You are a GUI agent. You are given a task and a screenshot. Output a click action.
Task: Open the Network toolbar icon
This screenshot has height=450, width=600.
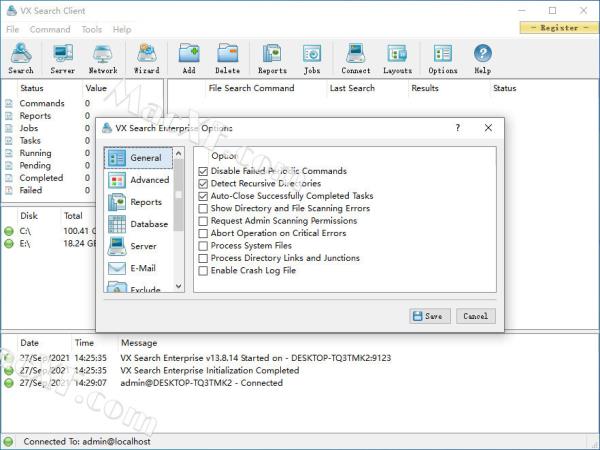click(103, 58)
